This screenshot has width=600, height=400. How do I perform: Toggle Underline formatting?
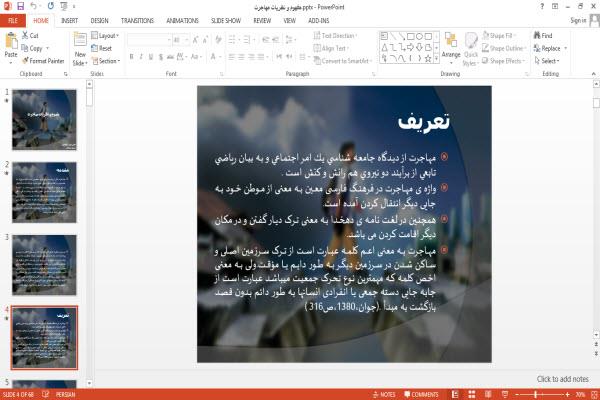tap(151, 57)
